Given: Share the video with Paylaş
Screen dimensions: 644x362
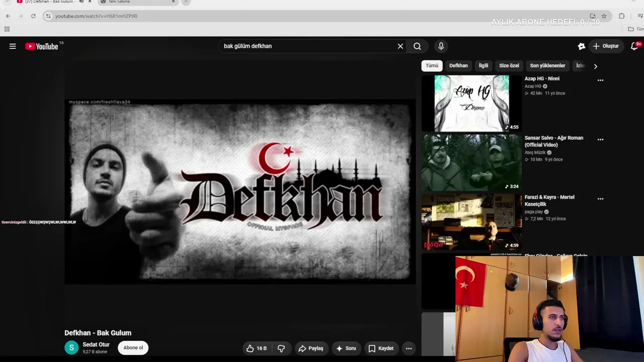Looking at the screenshot, I should (x=310, y=348).
